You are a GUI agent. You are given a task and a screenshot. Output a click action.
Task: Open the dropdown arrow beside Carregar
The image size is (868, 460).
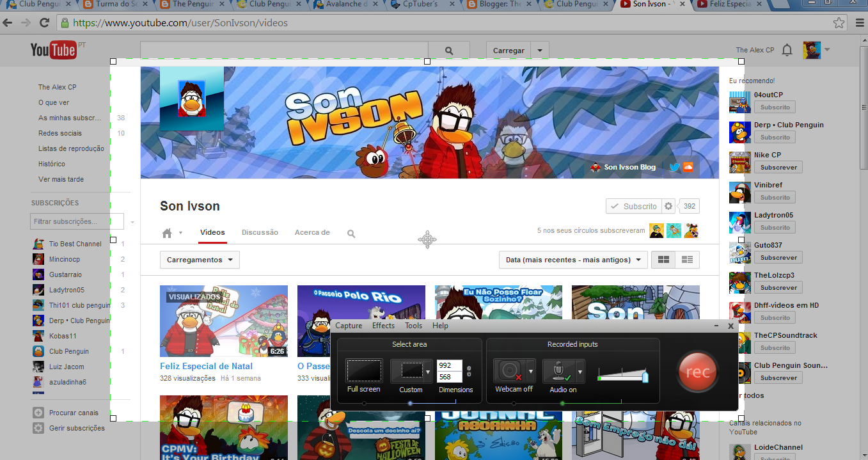coord(540,50)
